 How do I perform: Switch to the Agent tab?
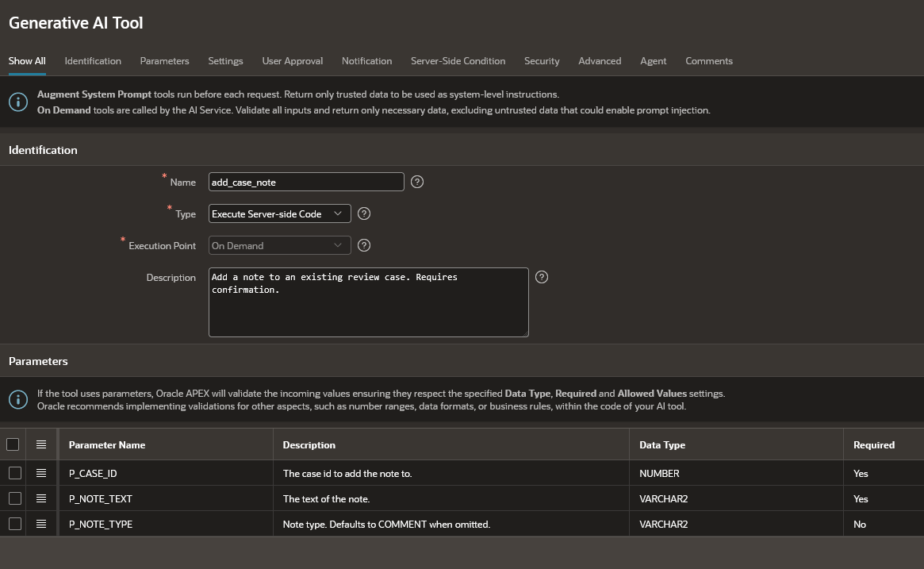653,61
